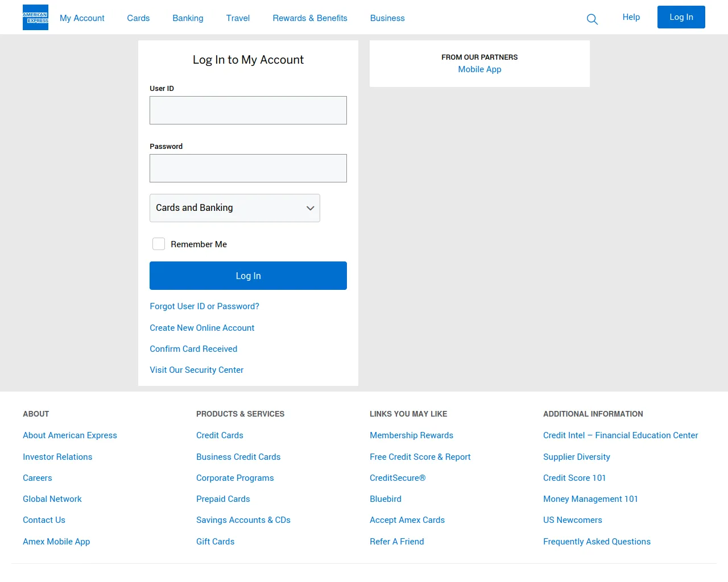The image size is (728, 582).
Task: Open Free Credit Score & Report link
Action: tap(420, 457)
